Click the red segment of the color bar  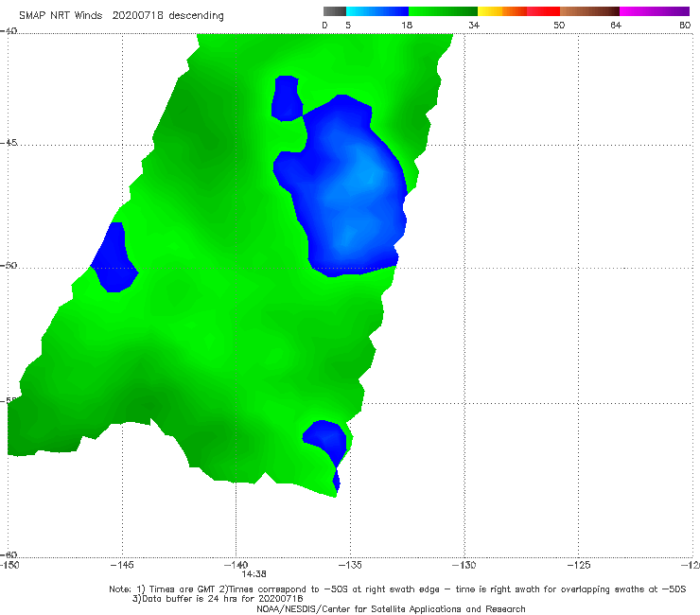point(543,11)
